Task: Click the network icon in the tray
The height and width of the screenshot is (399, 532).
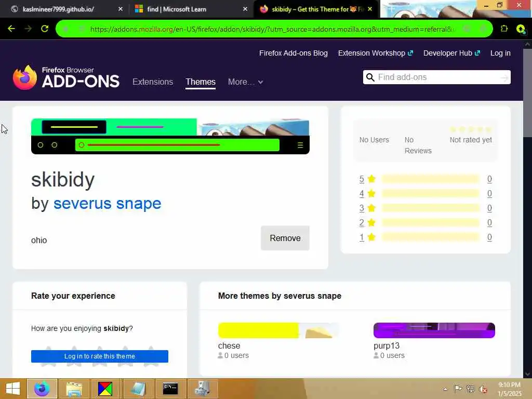Action: 470,389
